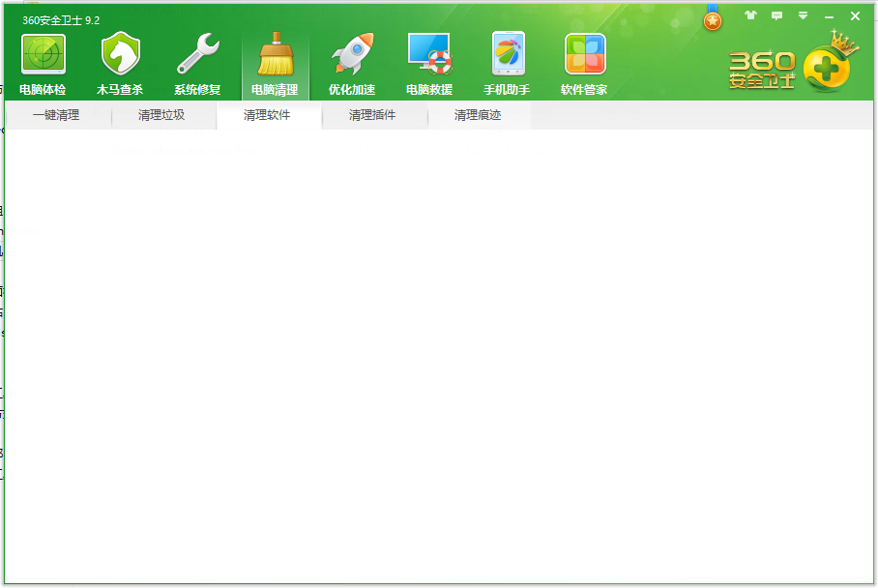Image resolution: width=878 pixels, height=588 pixels.
Task: Open the skin shirt icon
Action: (x=750, y=15)
